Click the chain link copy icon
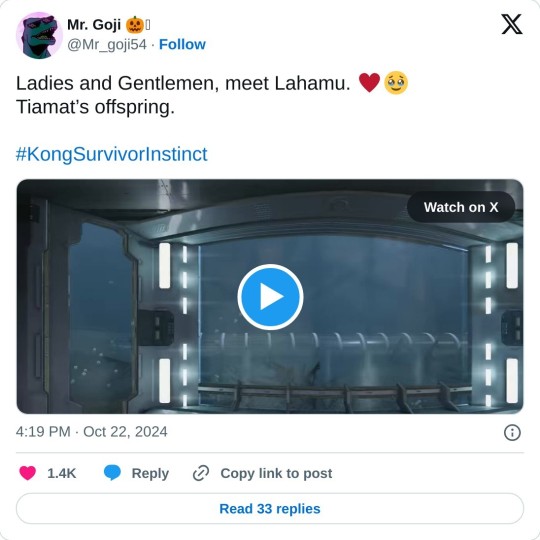The height and width of the screenshot is (540, 540). (x=201, y=473)
